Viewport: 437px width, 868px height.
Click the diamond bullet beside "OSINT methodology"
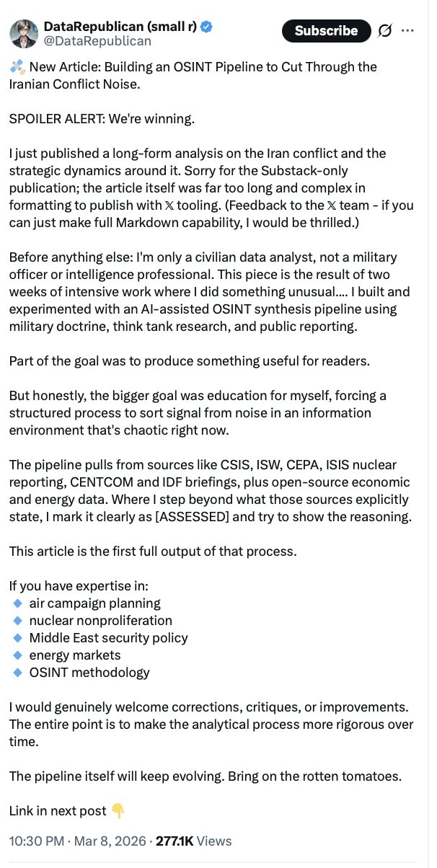coord(17,673)
